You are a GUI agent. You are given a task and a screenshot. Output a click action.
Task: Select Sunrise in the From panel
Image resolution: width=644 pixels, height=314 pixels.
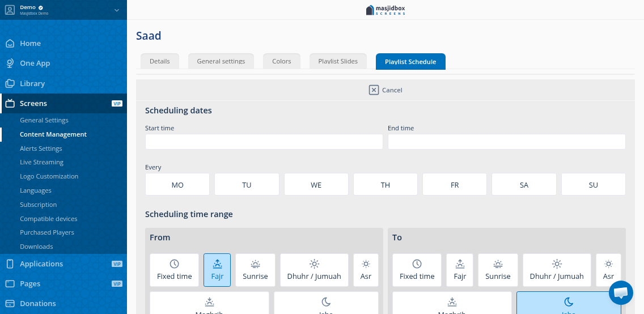pos(255,270)
